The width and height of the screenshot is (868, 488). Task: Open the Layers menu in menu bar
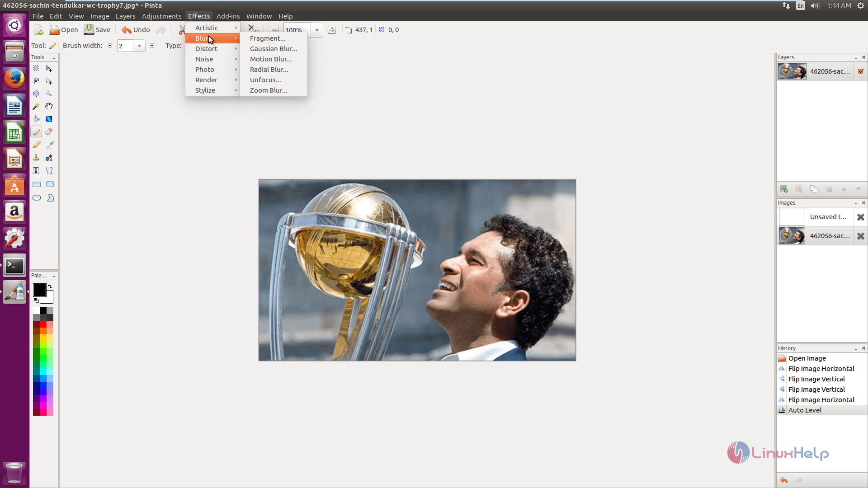(x=125, y=16)
